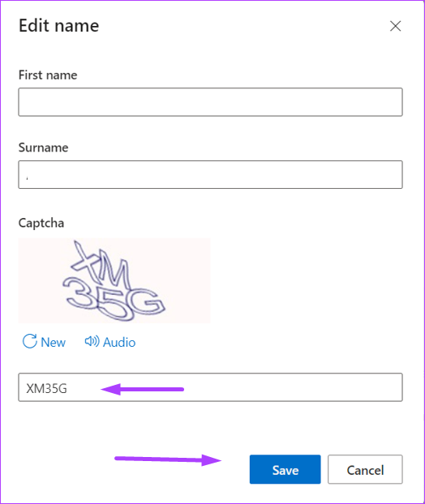
Task: Close the Edit name dialog with the X
Action: pyautogui.click(x=395, y=26)
